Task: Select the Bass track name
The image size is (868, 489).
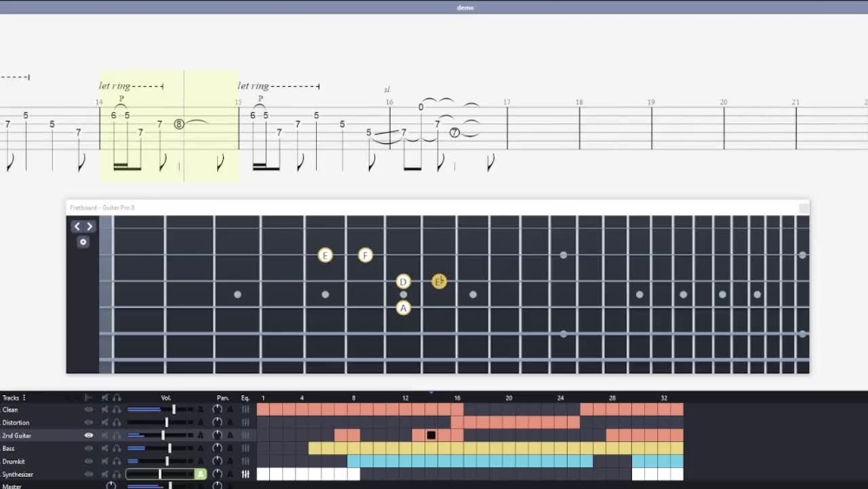Action: tap(9, 448)
